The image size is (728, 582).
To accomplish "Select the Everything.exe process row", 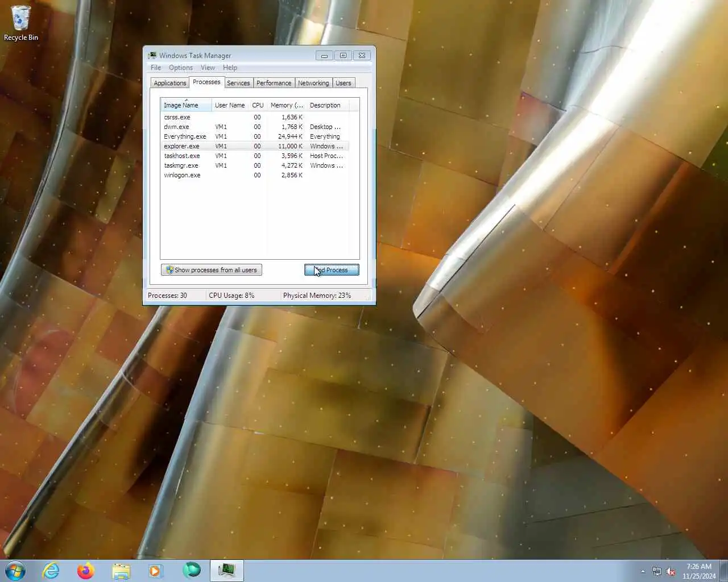I will click(255, 136).
